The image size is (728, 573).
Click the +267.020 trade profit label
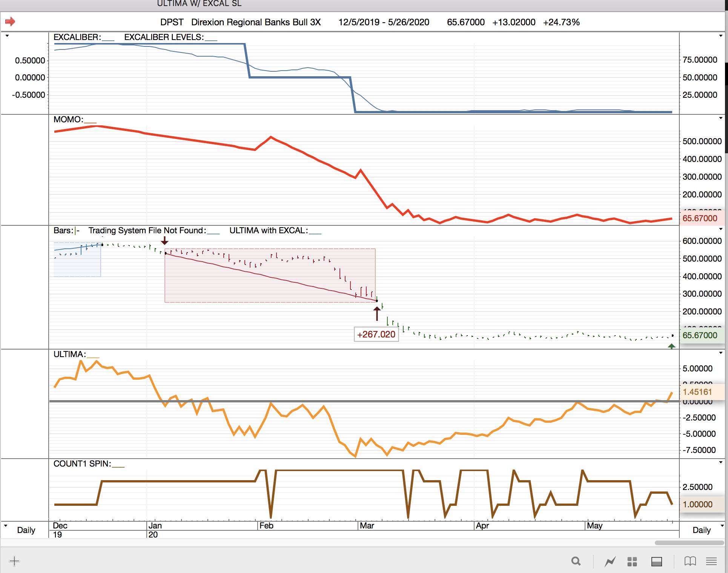click(376, 334)
